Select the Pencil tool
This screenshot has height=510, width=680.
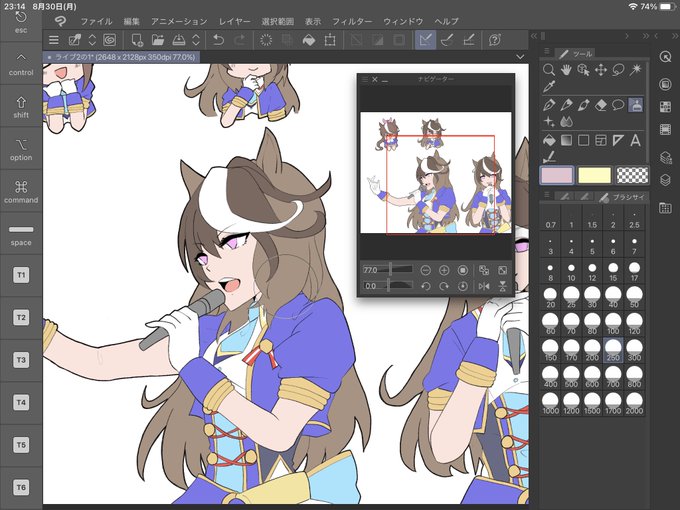(x=566, y=105)
